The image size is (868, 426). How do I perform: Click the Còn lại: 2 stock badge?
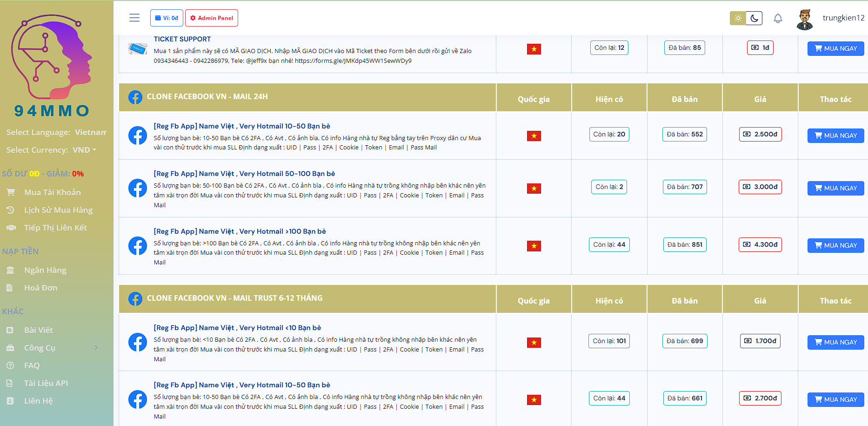coord(609,187)
